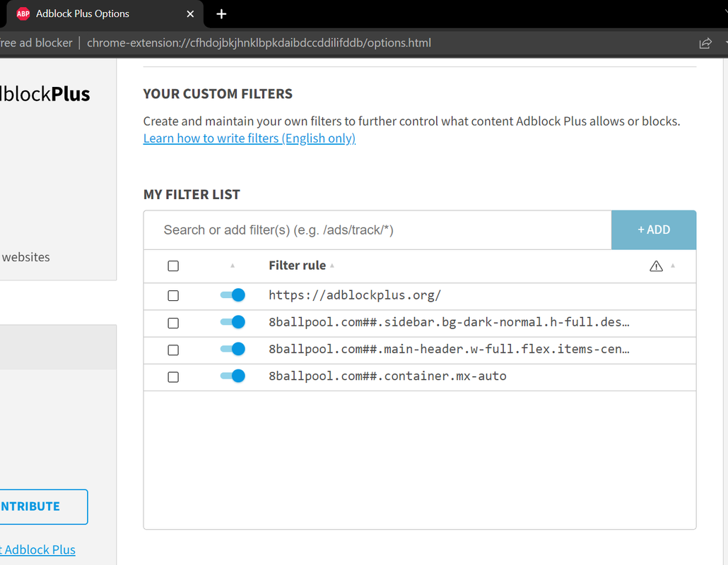This screenshot has height=565, width=728.
Task: Click the ABP tab favicon icon
Action: [23, 13]
